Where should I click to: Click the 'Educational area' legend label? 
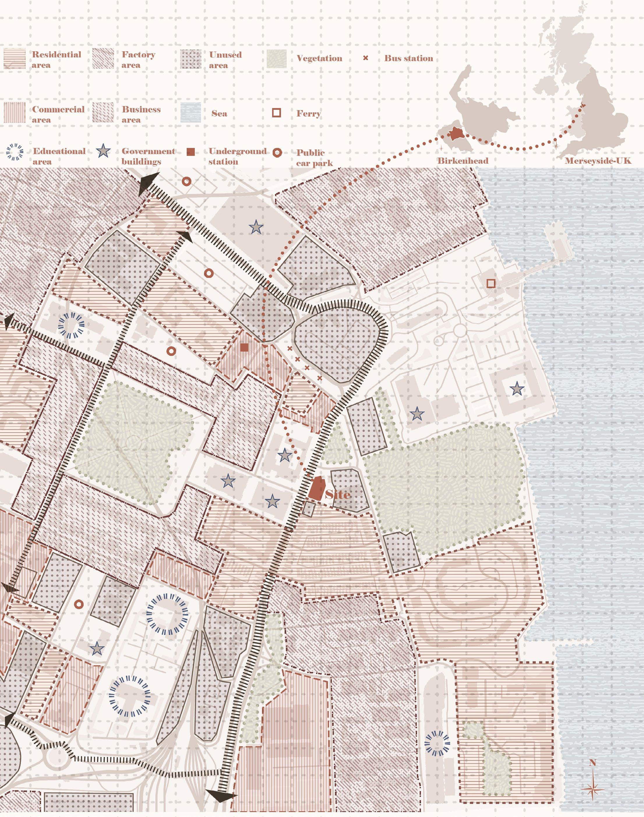point(59,156)
